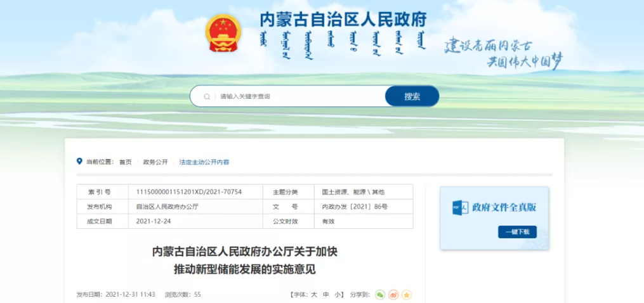
Task: Share via the QQ Zone star icon
Action: (x=407, y=295)
